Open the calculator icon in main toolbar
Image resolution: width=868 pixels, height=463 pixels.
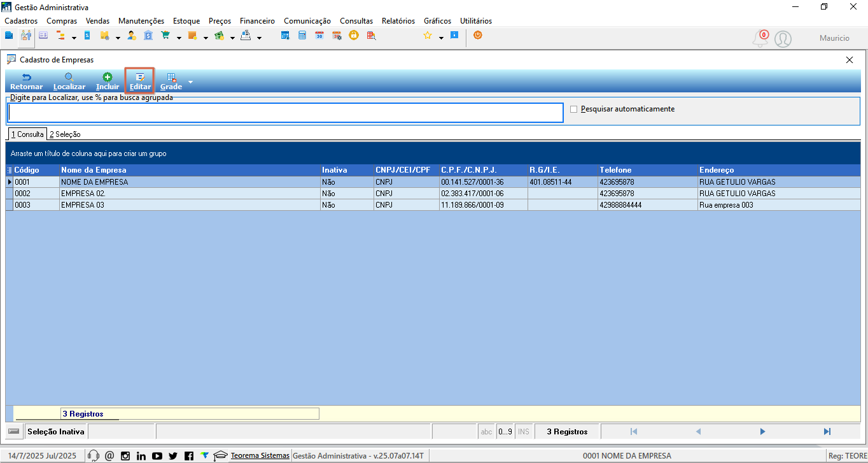point(302,36)
